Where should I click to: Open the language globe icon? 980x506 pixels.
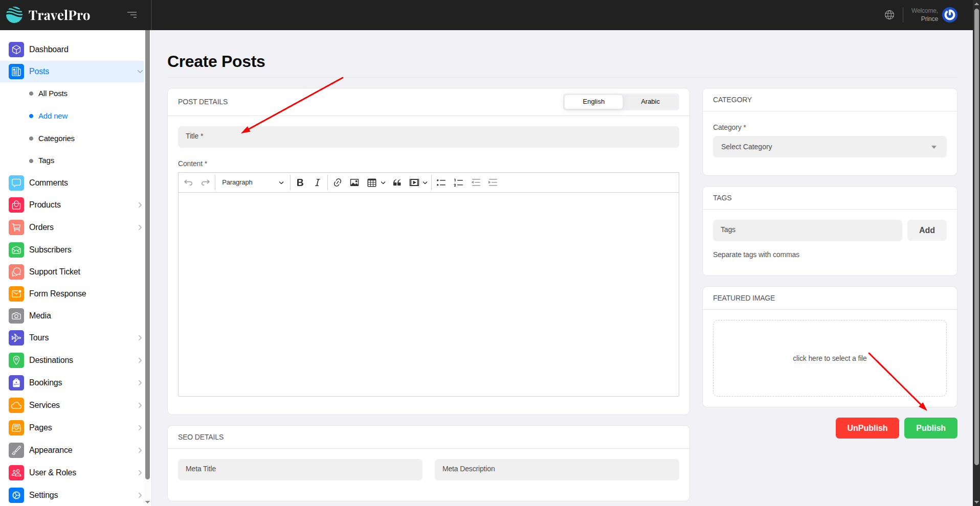[x=889, y=15]
